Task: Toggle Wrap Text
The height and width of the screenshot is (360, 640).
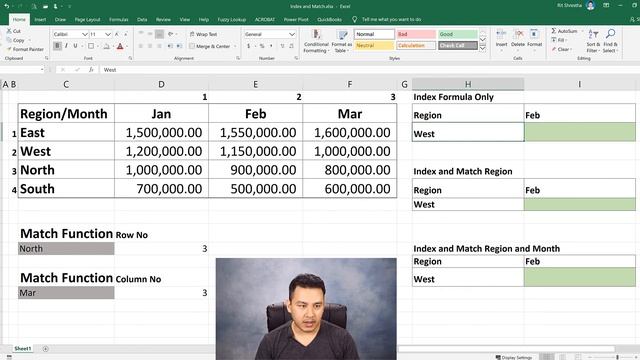Action: [x=203, y=34]
